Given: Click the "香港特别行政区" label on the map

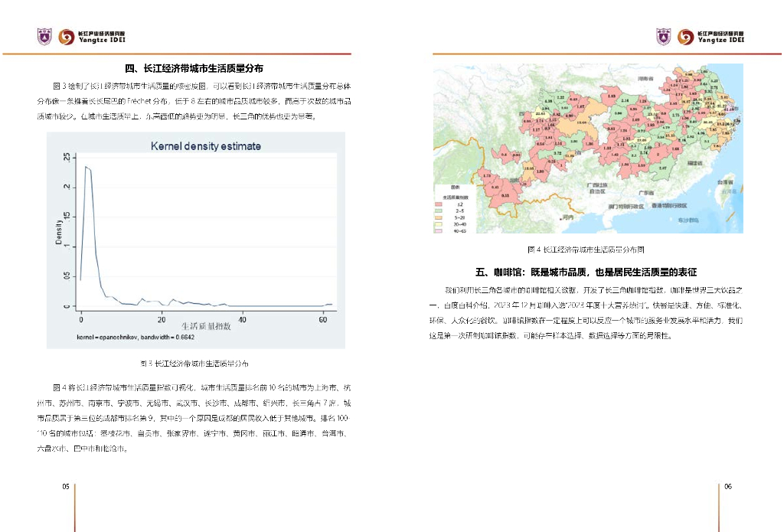Looking at the screenshot, I should pos(669,205).
